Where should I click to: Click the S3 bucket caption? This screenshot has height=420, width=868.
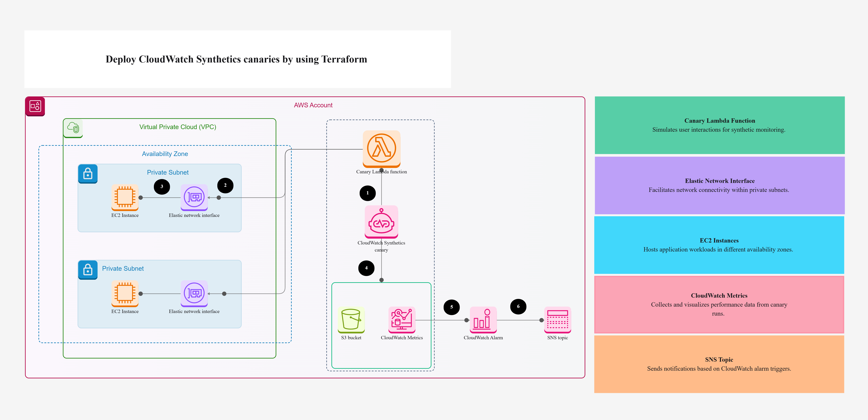click(x=351, y=338)
